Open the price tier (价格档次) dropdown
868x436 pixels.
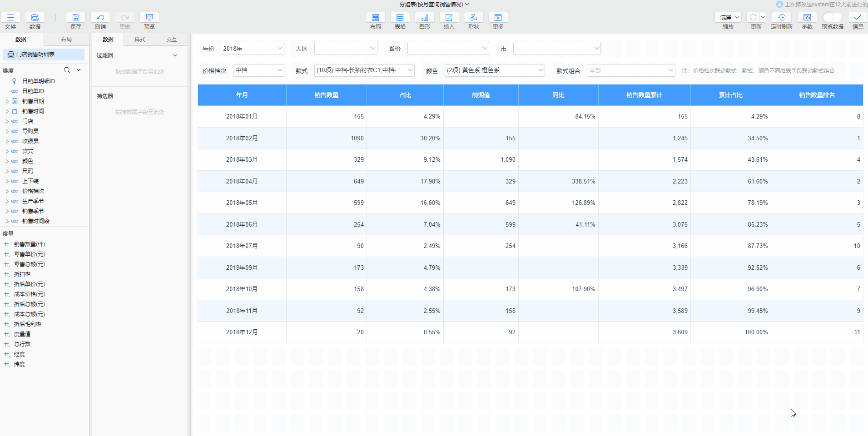click(x=258, y=70)
